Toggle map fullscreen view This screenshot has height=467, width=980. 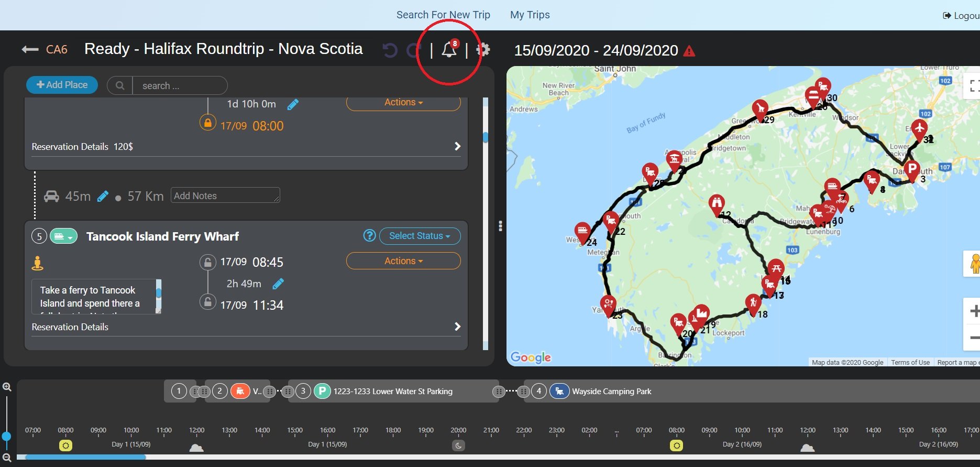pyautogui.click(x=973, y=86)
